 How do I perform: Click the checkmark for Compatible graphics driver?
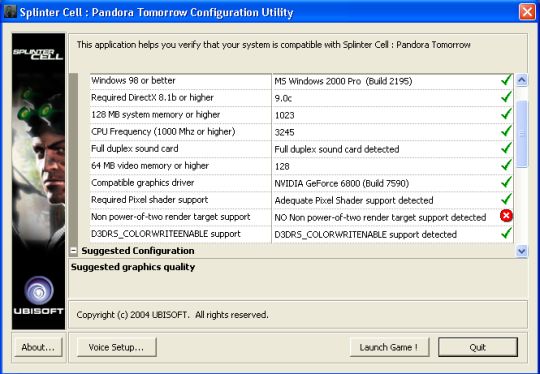pos(506,182)
